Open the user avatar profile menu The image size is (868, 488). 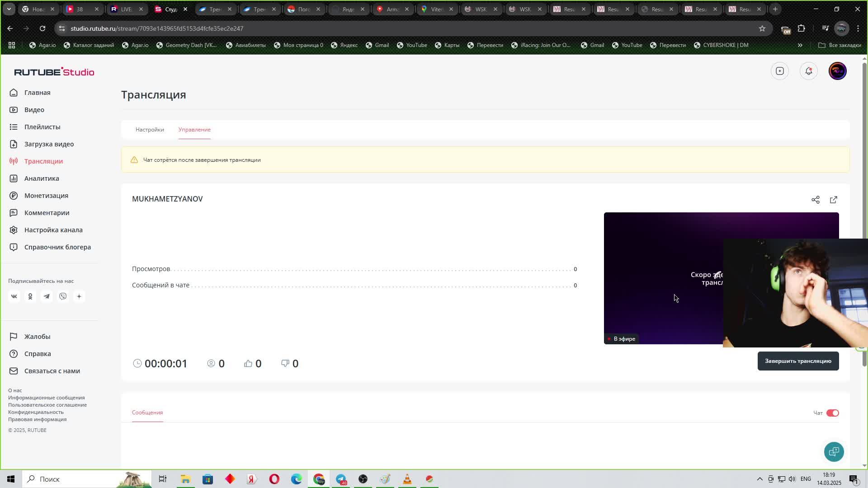pos(837,71)
